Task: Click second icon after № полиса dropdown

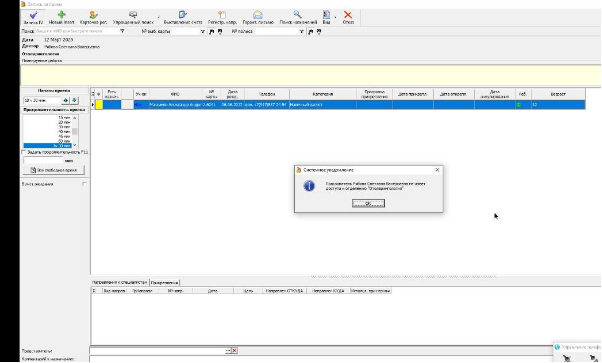Action: point(319,31)
